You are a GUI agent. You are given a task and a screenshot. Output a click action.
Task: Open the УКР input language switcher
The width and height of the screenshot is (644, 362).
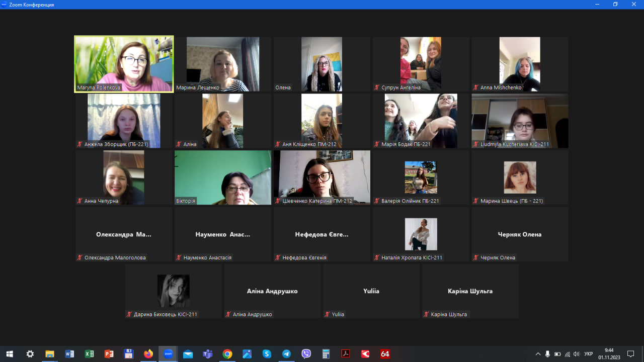click(588, 354)
